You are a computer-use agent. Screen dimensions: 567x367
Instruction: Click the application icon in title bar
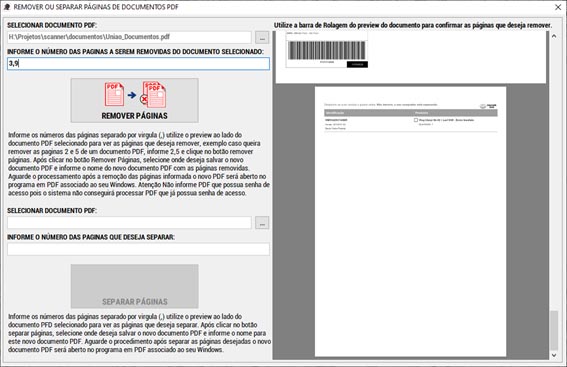coord(7,7)
